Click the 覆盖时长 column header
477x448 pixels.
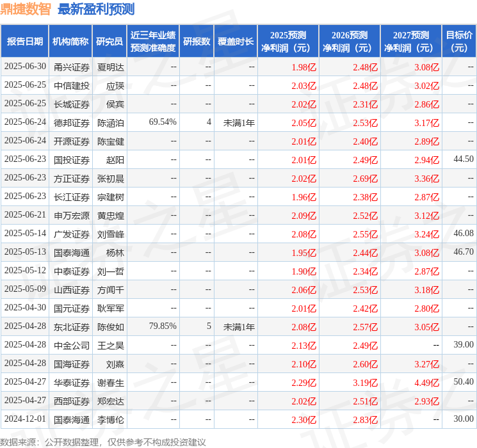tap(236, 42)
